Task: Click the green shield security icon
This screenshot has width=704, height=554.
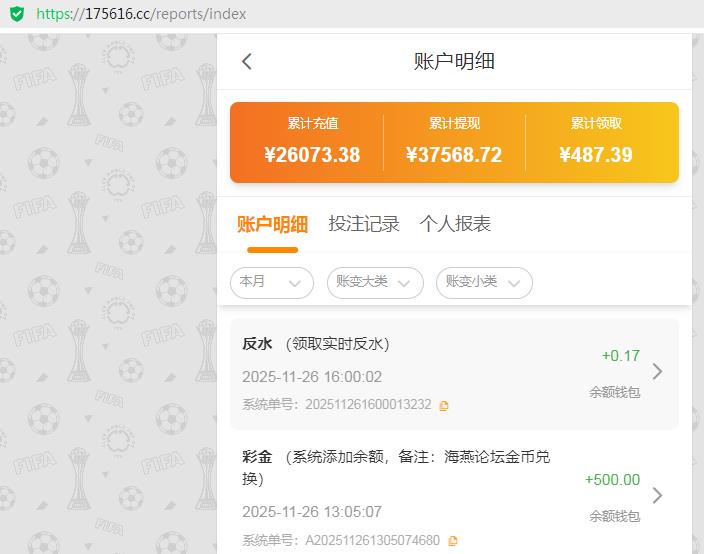Action: click(x=17, y=14)
